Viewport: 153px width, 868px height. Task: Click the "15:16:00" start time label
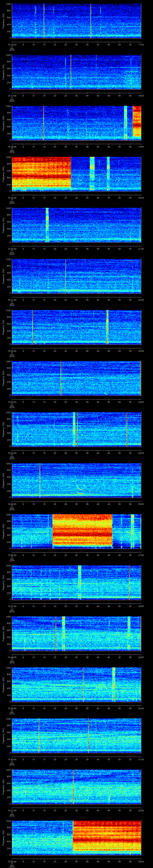12,44
